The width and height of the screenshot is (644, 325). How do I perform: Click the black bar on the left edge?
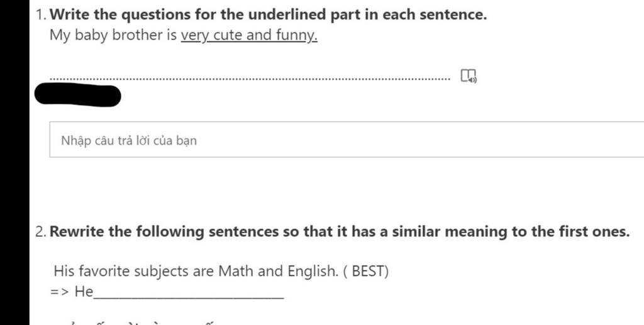14,162
